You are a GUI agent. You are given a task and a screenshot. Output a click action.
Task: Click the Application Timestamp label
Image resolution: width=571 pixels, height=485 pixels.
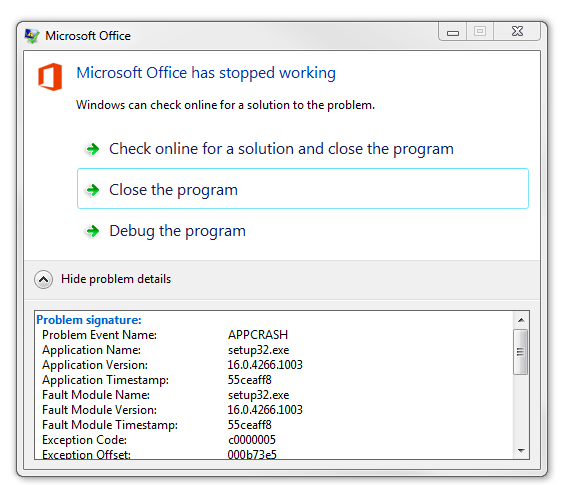click(x=106, y=380)
